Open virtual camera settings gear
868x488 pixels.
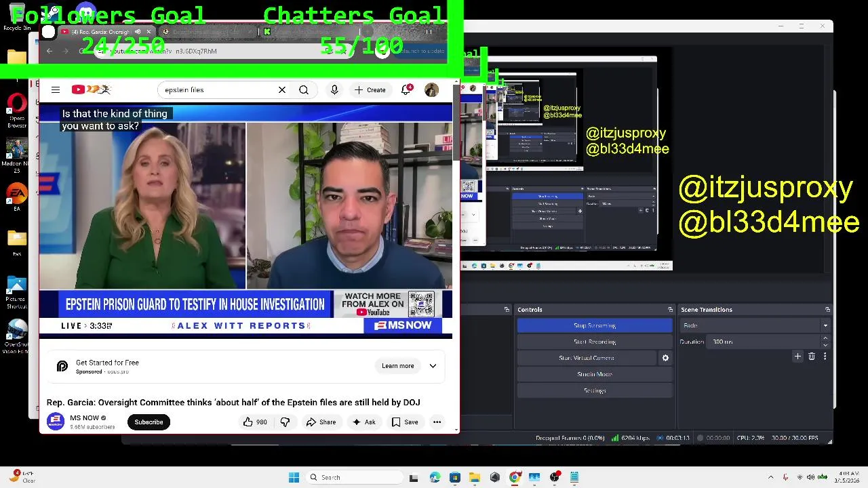(665, 358)
